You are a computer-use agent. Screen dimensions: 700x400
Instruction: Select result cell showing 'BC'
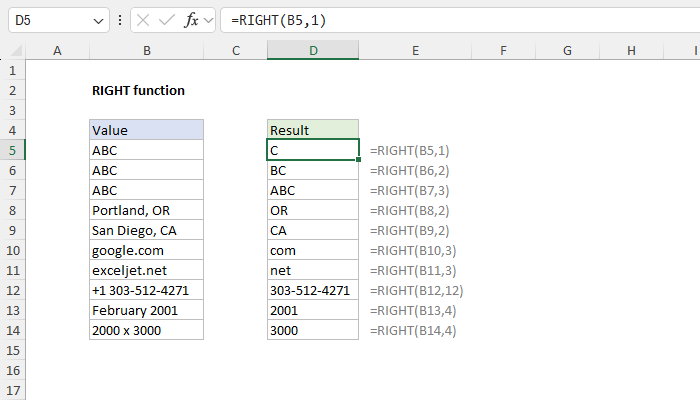(313, 171)
